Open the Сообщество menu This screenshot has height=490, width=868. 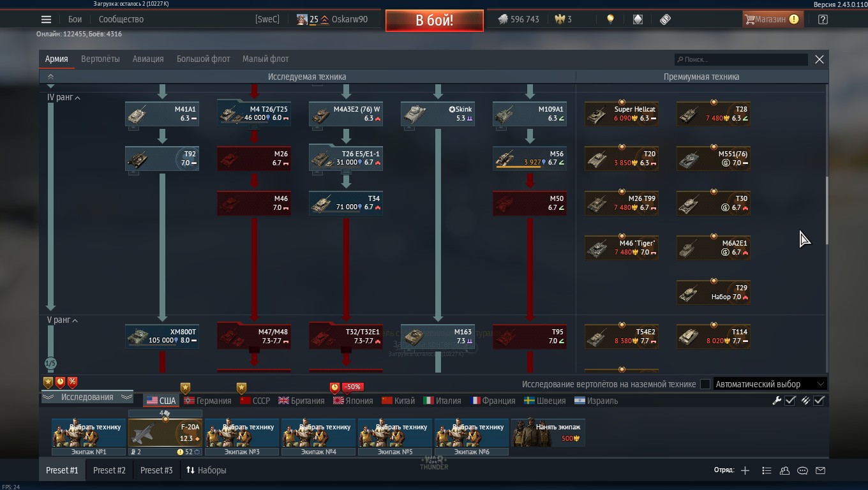121,19
